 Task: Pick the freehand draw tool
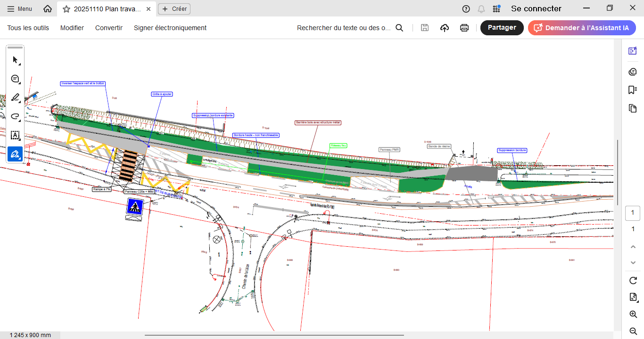pyautogui.click(x=15, y=116)
